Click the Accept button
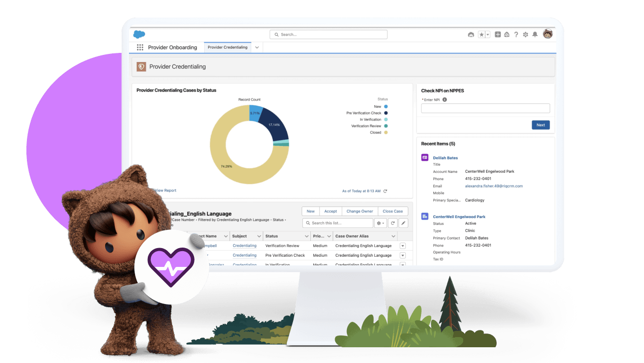This screenshot has height=363, width=644. pos(331,211)
